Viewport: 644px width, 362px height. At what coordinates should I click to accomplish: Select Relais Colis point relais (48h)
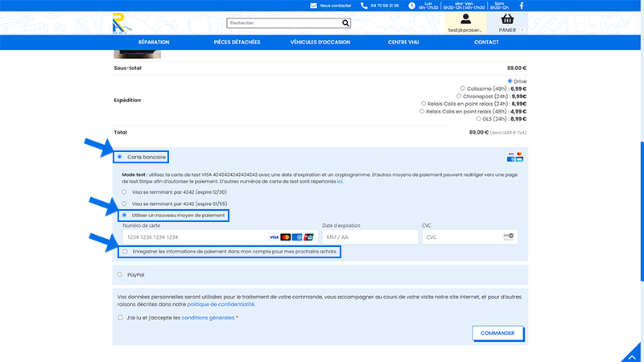422,111
